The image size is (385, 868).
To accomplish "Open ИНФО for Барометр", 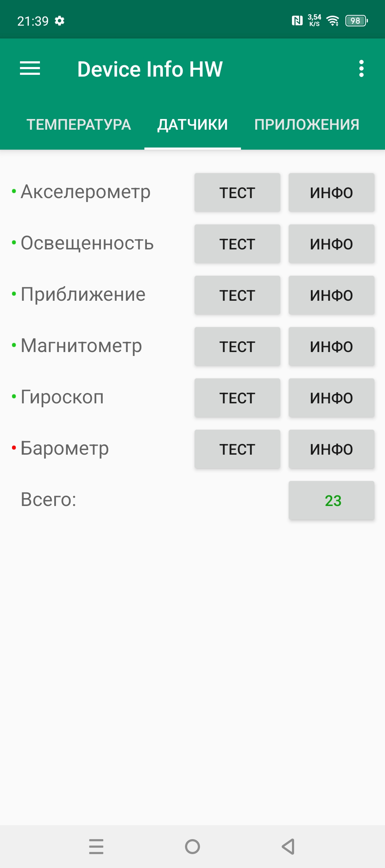I will (331, 449).
